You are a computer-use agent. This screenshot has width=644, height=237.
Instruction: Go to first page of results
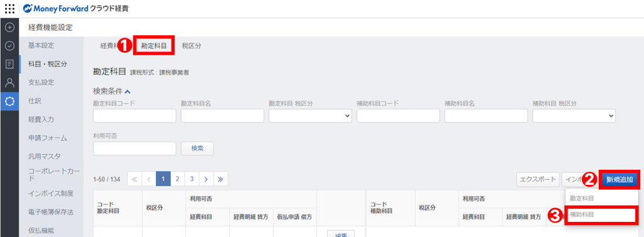pos(135,179)
